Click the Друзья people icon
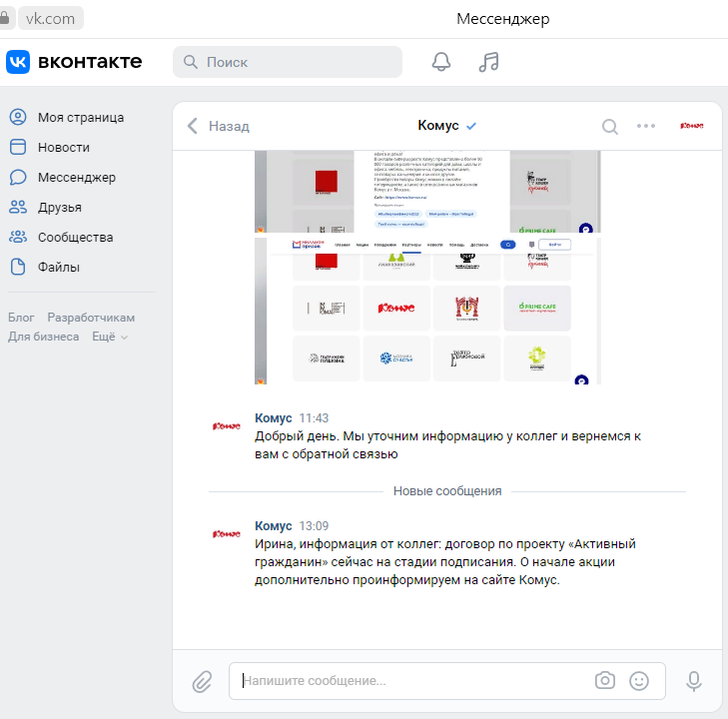 (x=18, y=207)
